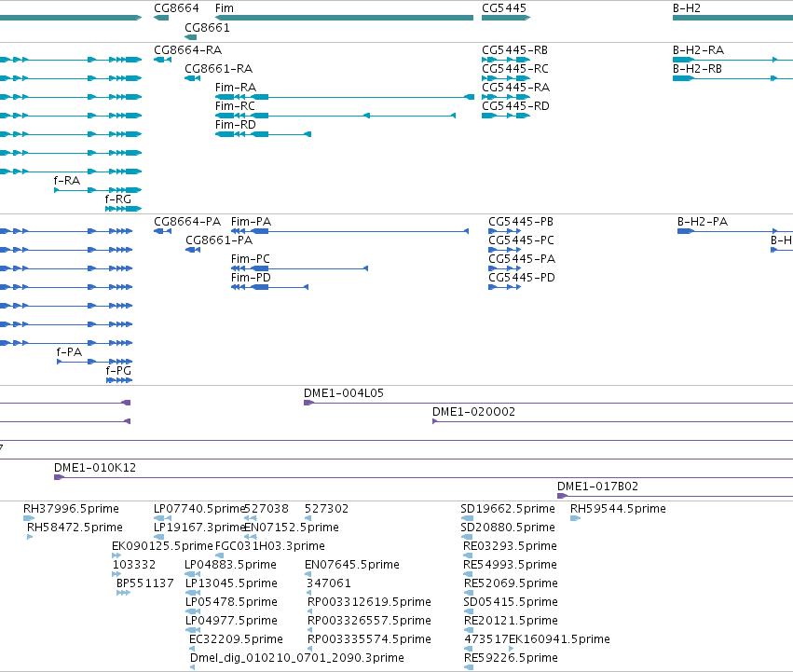Select the f-RG transcript label
This screenshot has width=793, height=672.
point(117,199)
